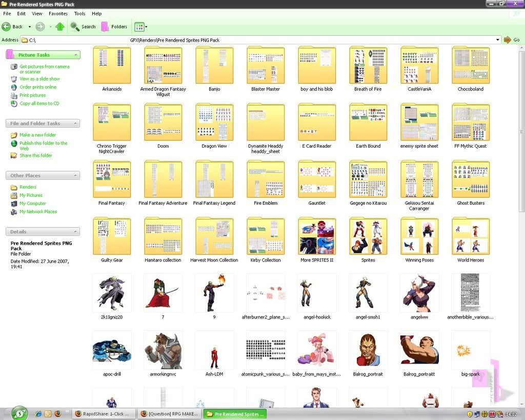Click View as a slide show
525x420 pixels.
pos(39,78)
